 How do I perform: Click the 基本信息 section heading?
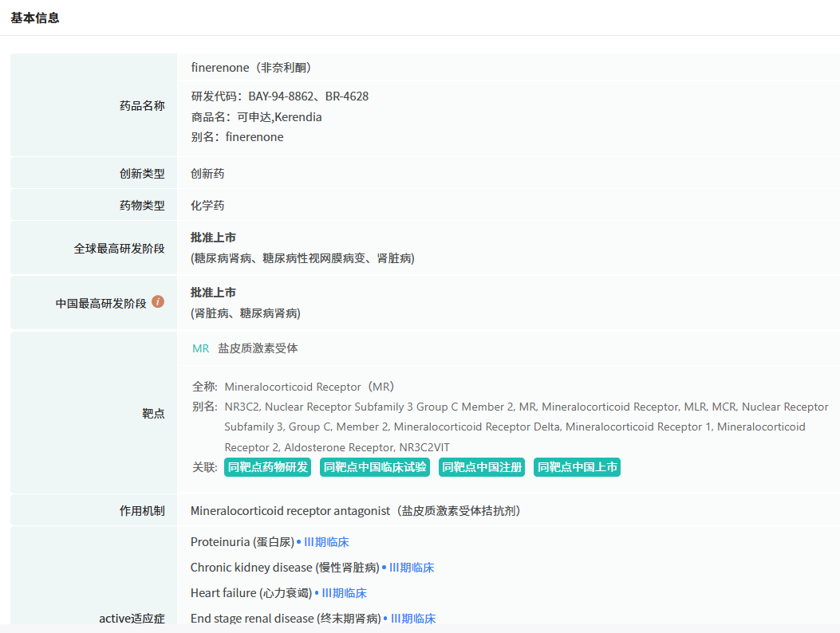[x=35, y=18]
